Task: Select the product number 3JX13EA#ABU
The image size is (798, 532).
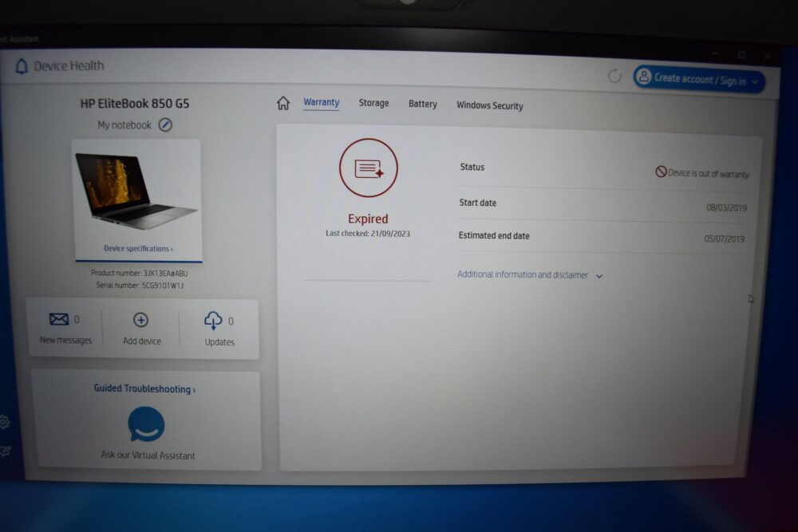Action: [165, 273]
